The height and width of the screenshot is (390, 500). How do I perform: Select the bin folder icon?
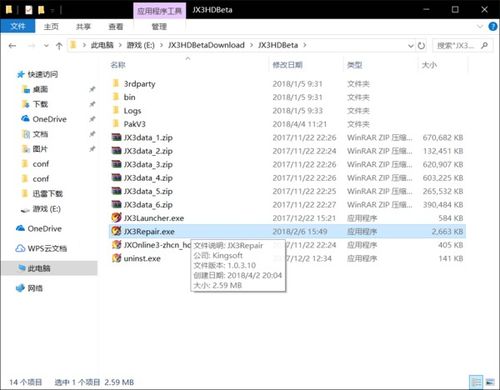(x=116, y=97)
